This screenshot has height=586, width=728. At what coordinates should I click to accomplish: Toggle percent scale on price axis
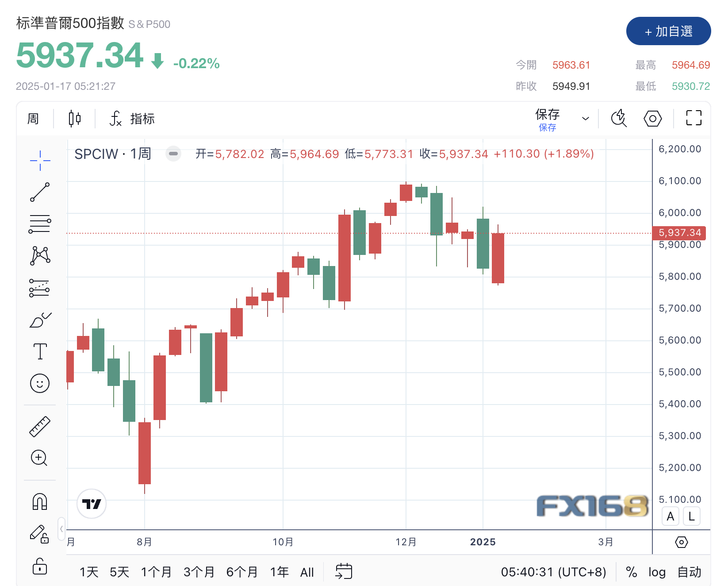click(x=632, y=572)
